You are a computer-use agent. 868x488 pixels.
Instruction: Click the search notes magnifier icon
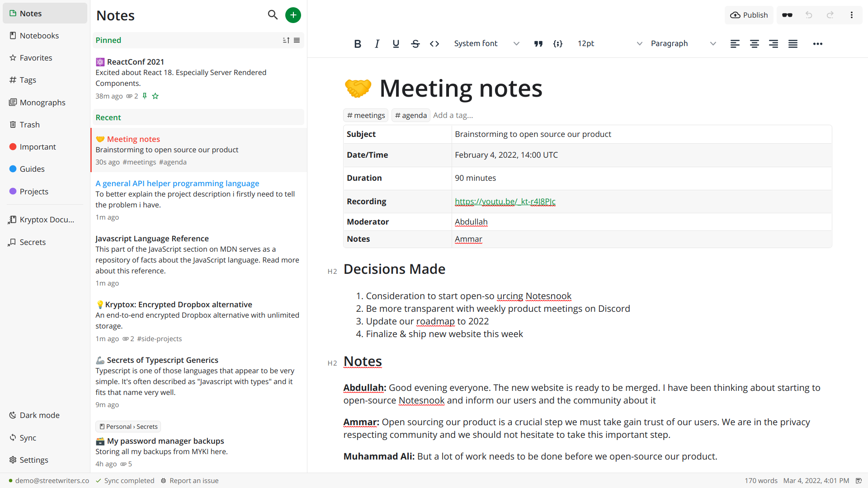click(273, 15)
